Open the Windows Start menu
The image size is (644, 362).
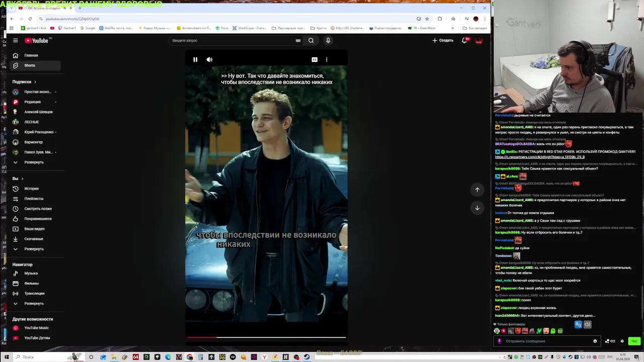[x=6, y=357]
